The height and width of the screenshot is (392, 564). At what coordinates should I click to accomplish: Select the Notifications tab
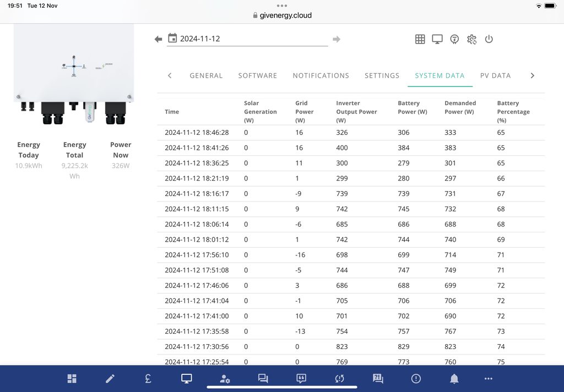point(321,75)
